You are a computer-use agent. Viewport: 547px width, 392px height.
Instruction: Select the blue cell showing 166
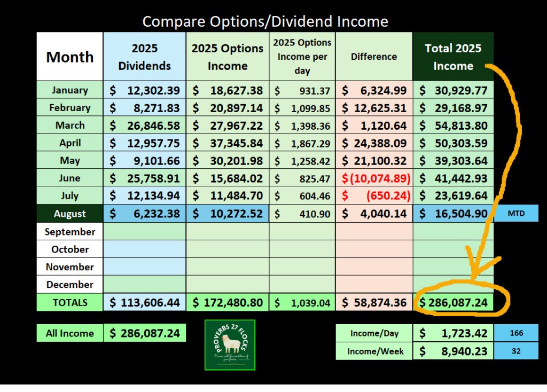516,333
